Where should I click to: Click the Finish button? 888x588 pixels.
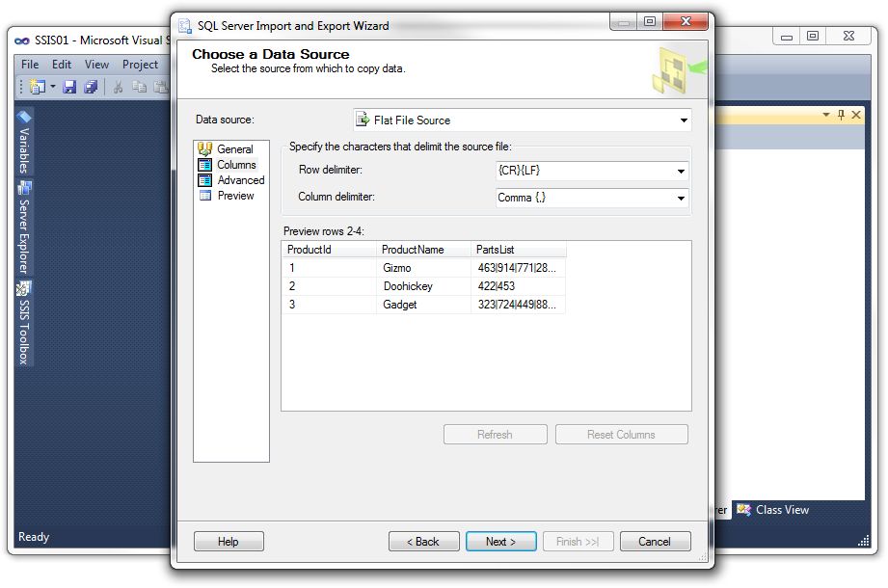tap(578, 542)
